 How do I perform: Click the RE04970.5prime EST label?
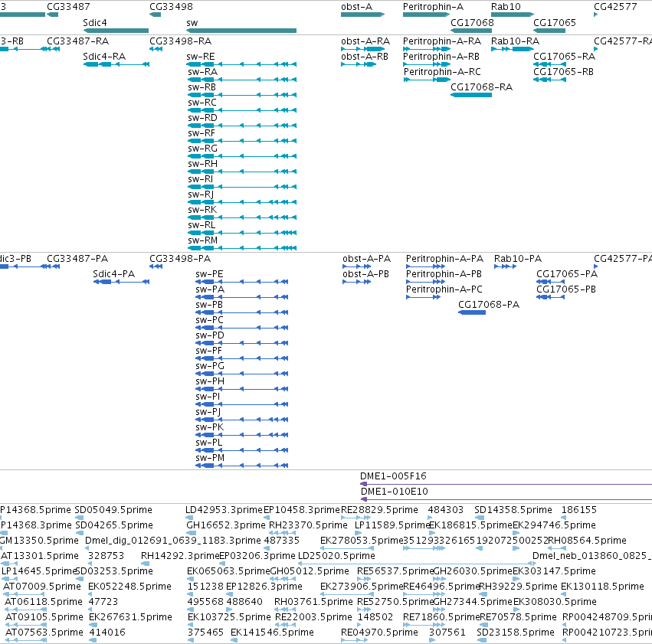point(379,633)
